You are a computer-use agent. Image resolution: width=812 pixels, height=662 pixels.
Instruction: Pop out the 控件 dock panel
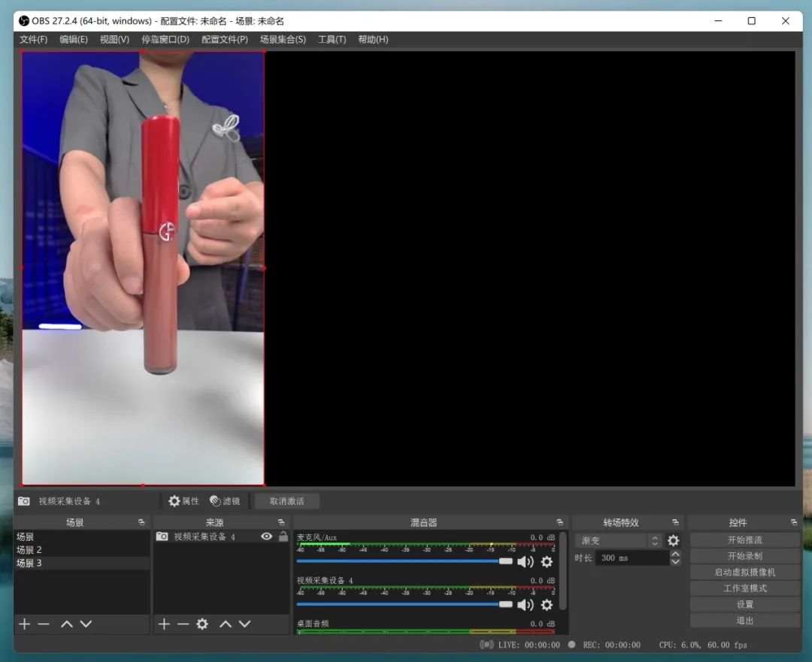(x=794, y=522)
